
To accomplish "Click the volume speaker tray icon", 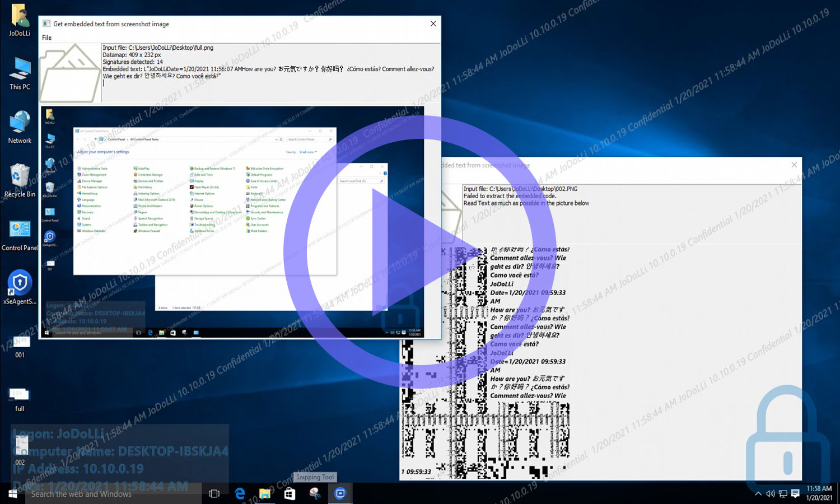I will (x=770, y=493).
